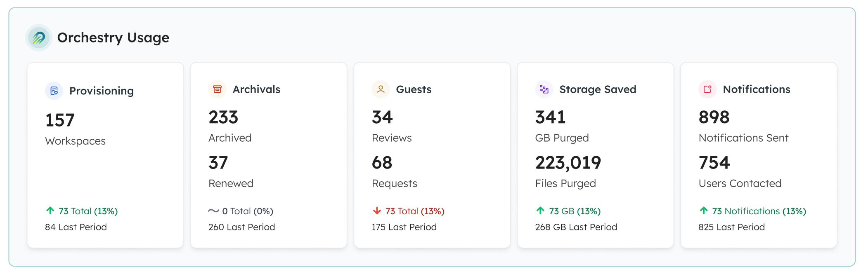Click the Users Contacted label
This screenshot has width=868, height=274.
point(740,183)
